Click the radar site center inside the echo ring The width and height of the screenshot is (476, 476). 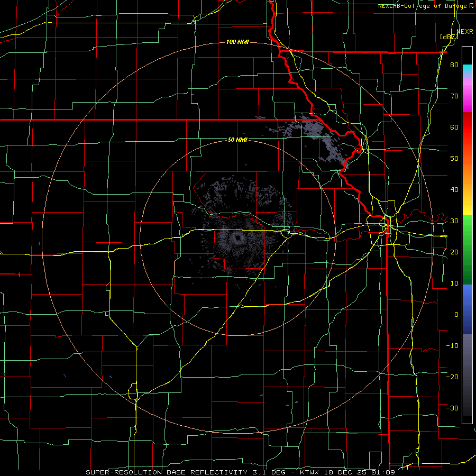[238, 237]
